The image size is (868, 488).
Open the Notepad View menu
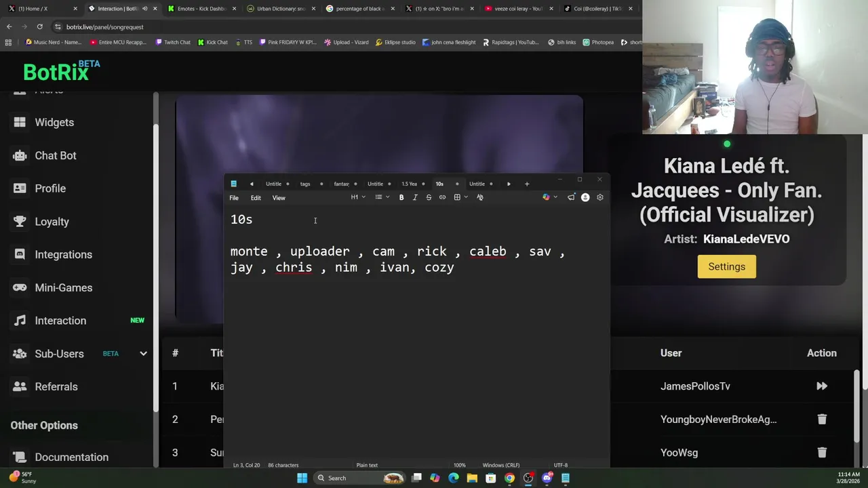click(x=279, y=198)
